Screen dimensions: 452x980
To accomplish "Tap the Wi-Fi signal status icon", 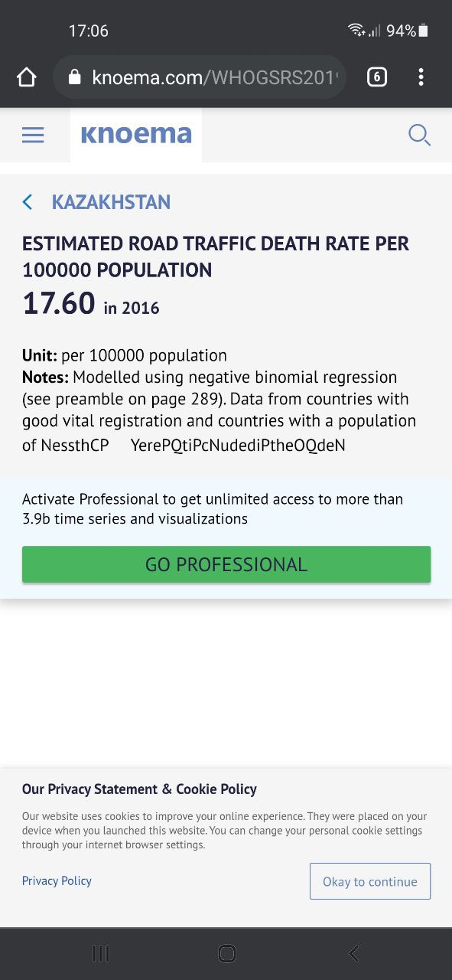I will pyautogui.click(x=356, y=30).
